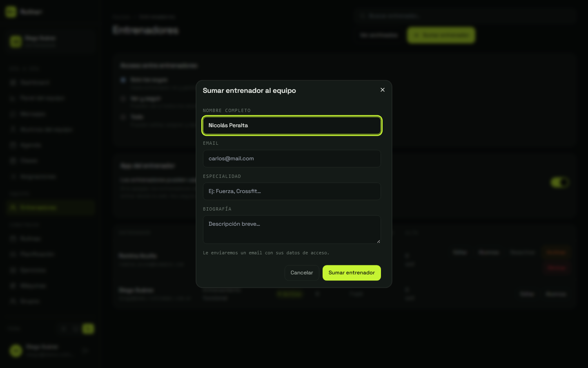This screenshot has width=588, height=368.
Task: Close the Sumar entrenador al equipo dialog
Action: (383, 90)
